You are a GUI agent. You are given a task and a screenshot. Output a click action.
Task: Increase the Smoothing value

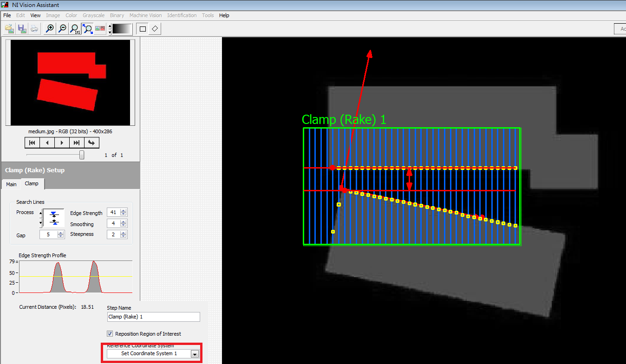pyautogui.click(x=123, y=222)
